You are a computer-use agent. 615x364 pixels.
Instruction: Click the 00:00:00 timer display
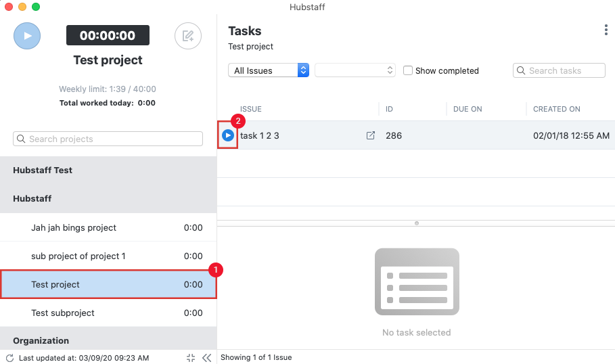coord(108,35)
